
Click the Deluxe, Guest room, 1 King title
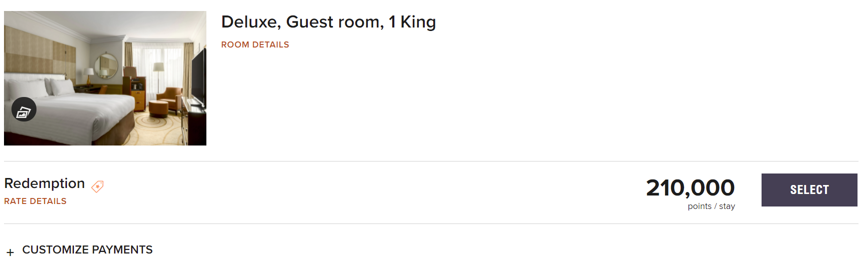click(328, 22)
